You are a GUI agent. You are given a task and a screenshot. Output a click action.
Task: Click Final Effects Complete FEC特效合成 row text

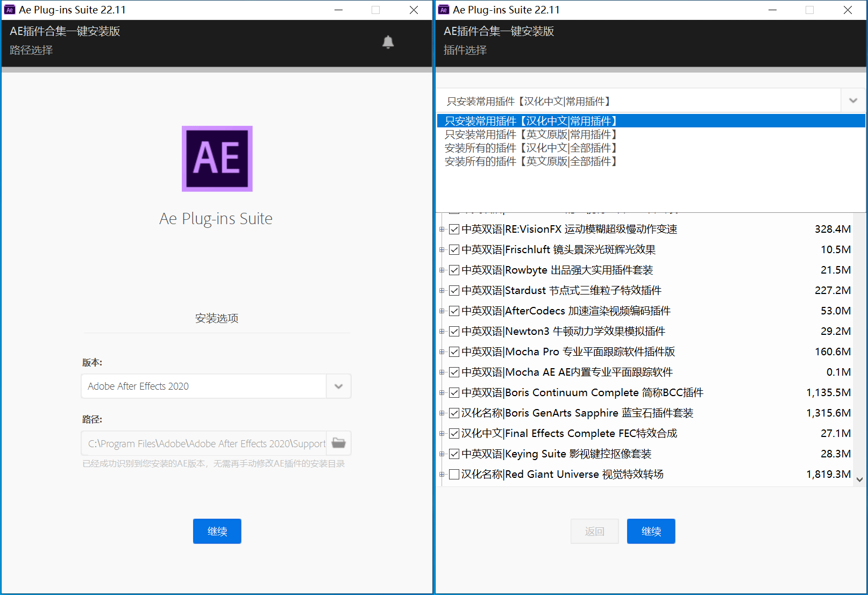pyautogui.click(x=570, y=434)
